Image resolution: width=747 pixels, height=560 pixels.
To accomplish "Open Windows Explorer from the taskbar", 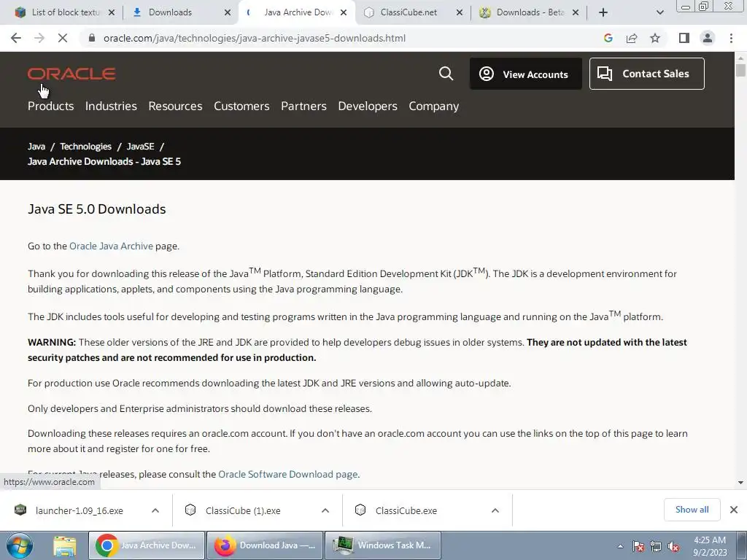I will click(x=64, y=545).
